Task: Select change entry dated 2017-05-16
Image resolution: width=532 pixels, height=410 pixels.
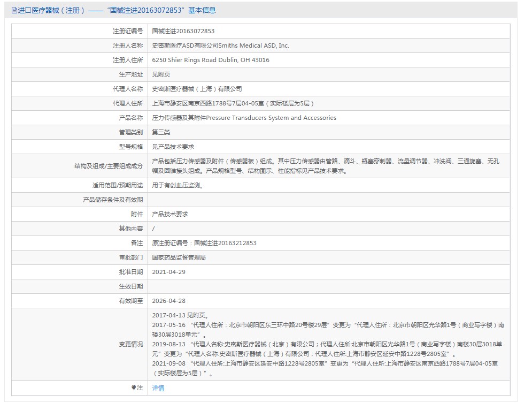Action: (328, 330)
